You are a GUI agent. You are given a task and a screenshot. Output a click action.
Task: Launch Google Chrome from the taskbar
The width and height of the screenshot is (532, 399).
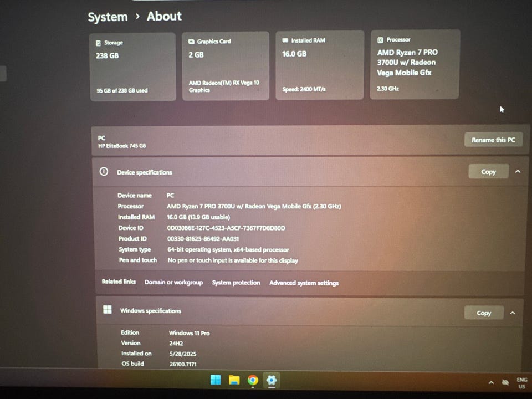[x=253, y=380]
